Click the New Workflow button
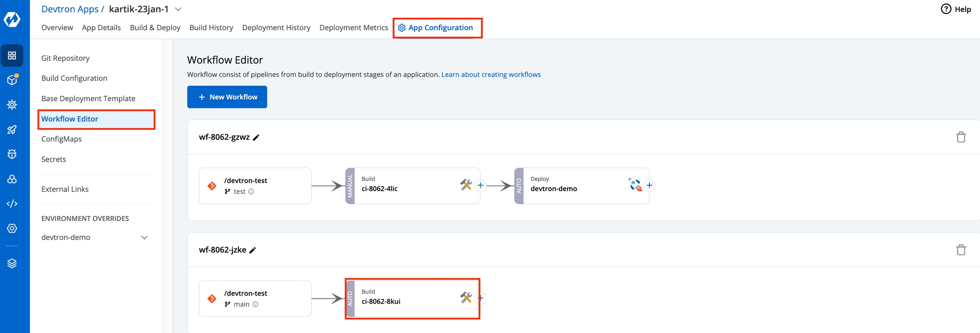The height and width of the screenshot is (333, 980). 227,97
